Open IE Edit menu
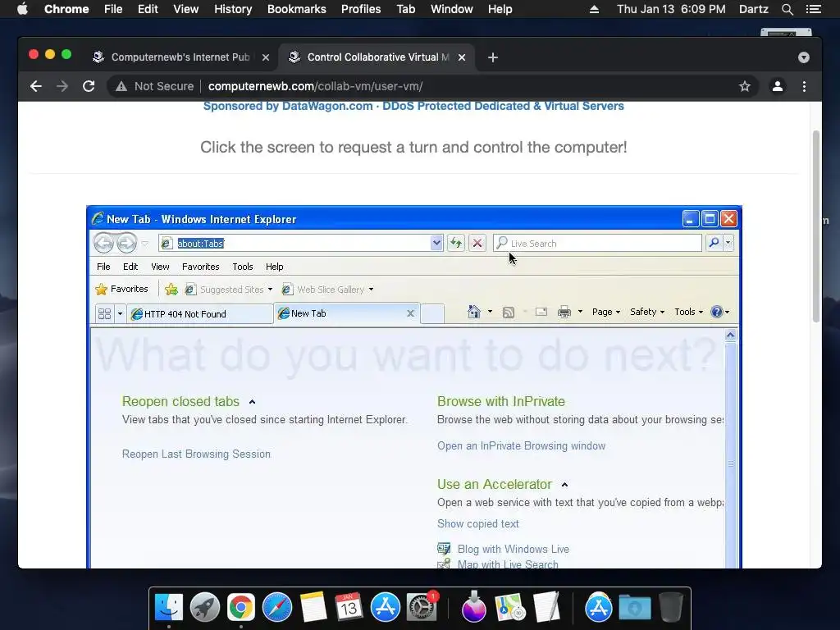 pos(130,267)
